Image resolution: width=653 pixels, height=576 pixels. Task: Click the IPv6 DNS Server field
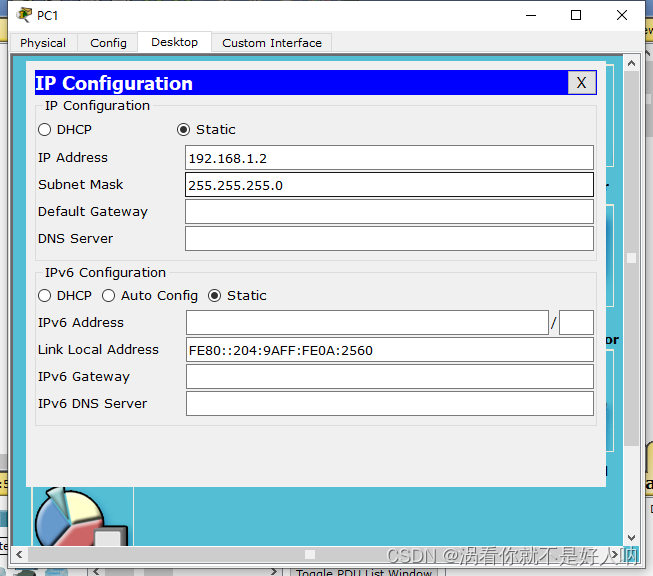390,404
